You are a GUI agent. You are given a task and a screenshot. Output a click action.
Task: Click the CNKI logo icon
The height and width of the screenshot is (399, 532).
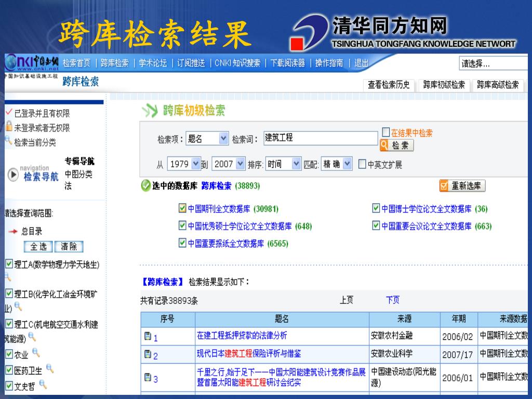tap(32, 63)
